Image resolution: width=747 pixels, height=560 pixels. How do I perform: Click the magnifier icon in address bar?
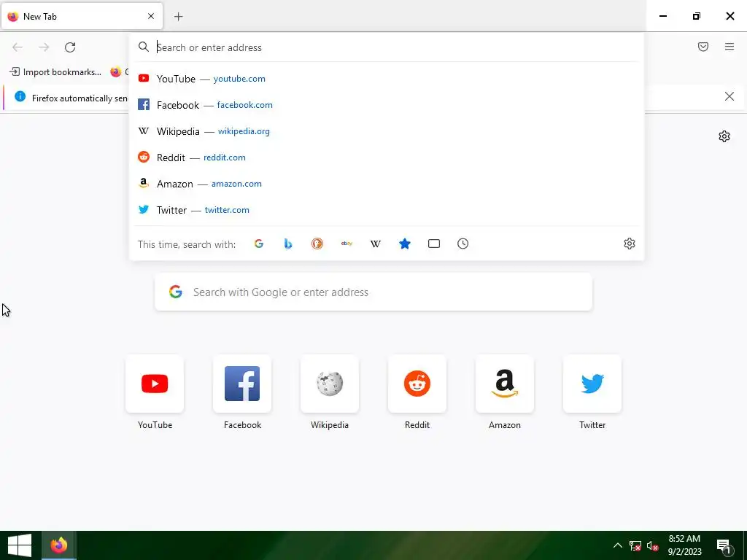tap(144, 47)
